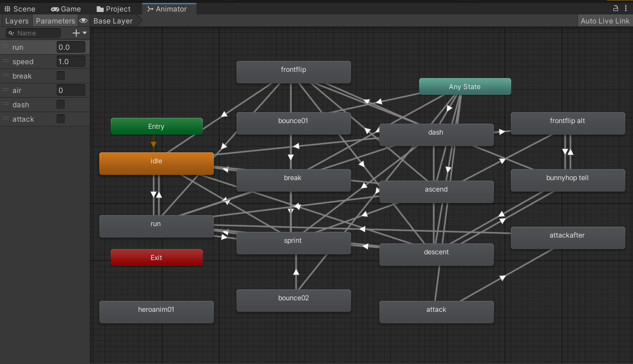Select the bunnyhop tell state node
This screenshot has height=364, width=633.
[568, 180]
